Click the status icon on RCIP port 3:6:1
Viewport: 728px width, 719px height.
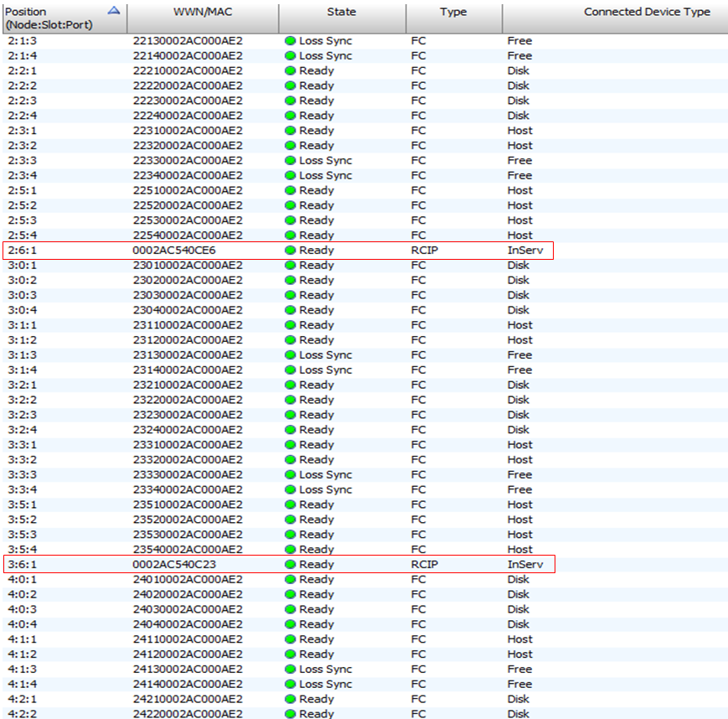(291, 564)
